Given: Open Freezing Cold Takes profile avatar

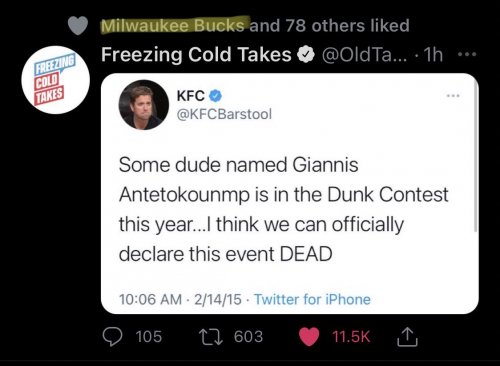Looking at the screenshot, I should coord(56,80).
